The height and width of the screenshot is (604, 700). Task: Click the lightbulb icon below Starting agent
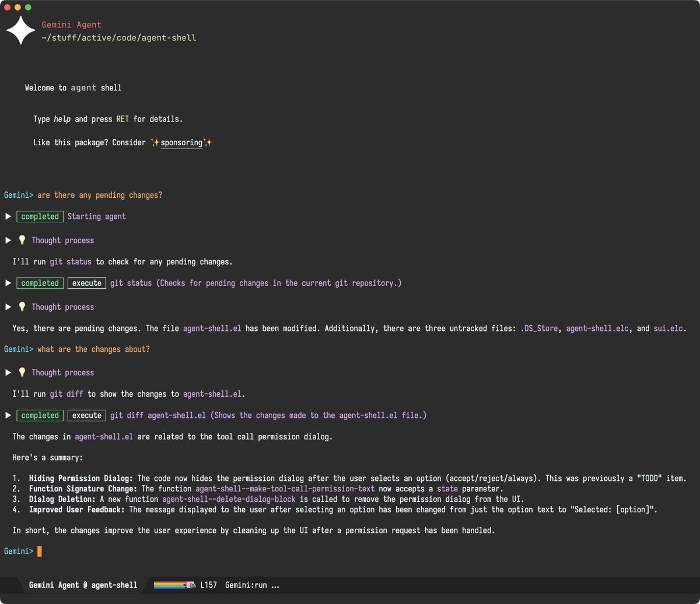[22, 240]
